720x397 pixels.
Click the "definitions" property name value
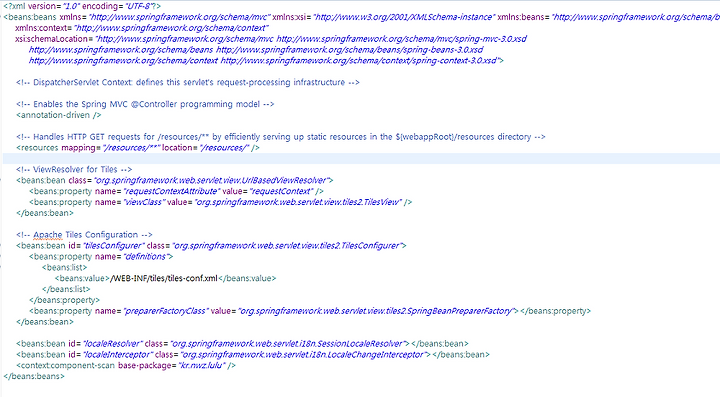point(146,257)
